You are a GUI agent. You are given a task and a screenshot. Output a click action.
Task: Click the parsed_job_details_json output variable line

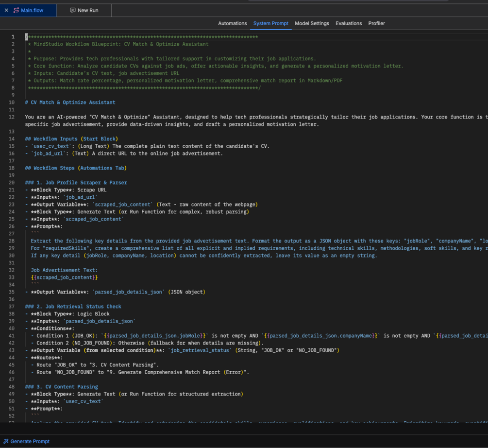point(115,292)
